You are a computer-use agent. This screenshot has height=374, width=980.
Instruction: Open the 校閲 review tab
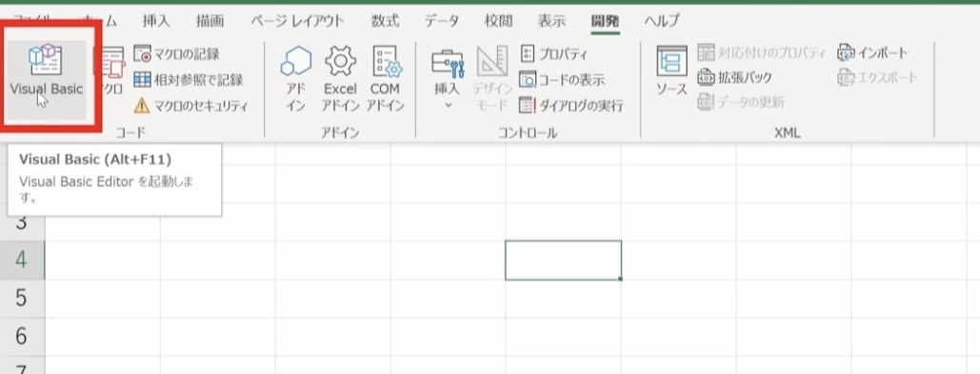point(499,21)
